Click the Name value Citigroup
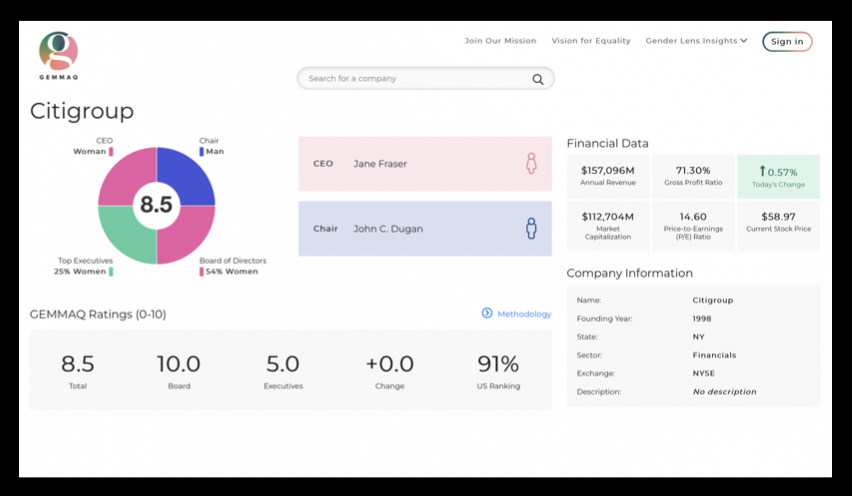The image size is (852, 496). [712, 300]
